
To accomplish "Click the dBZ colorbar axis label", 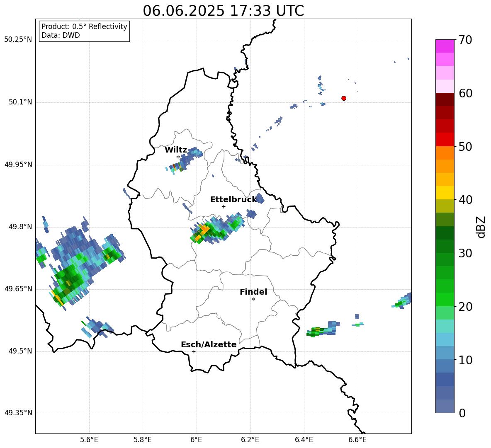I will [x=481, y=227].
